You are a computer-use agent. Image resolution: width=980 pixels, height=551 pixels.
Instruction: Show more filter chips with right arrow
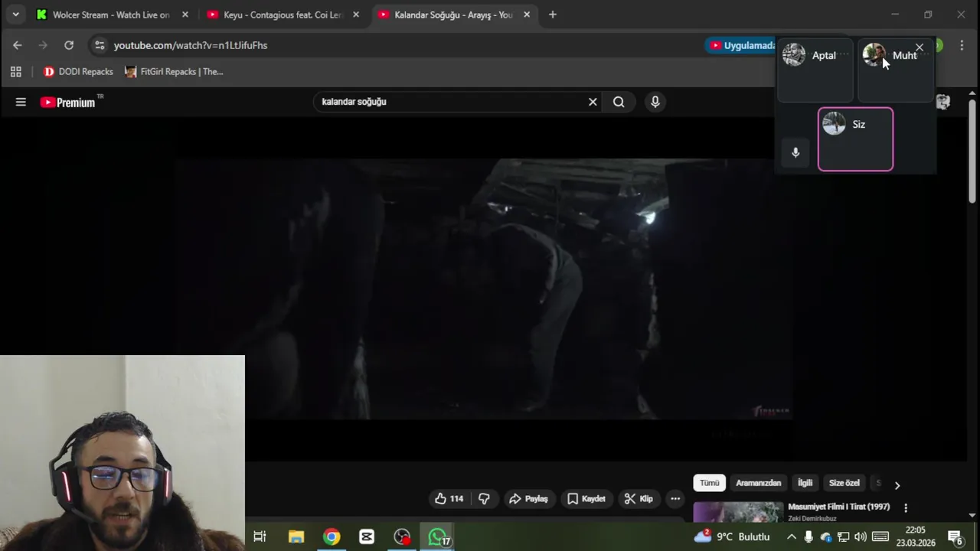(897, 484)
